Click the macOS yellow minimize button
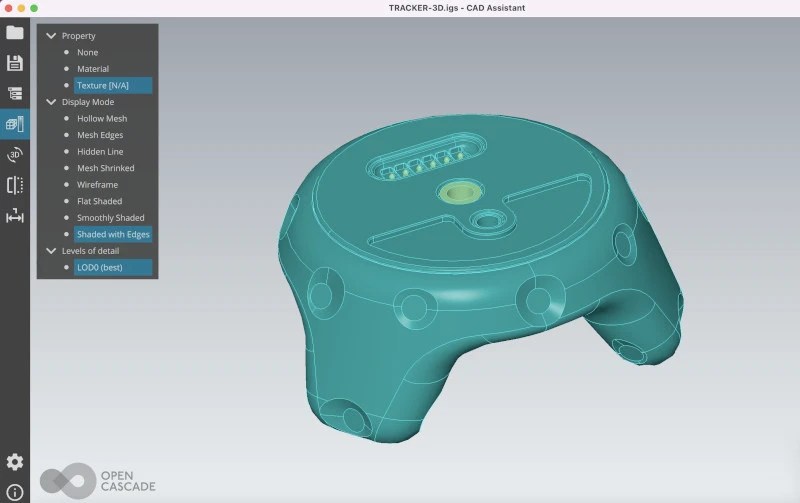800x503 pixels. click(x=21, y=8)
